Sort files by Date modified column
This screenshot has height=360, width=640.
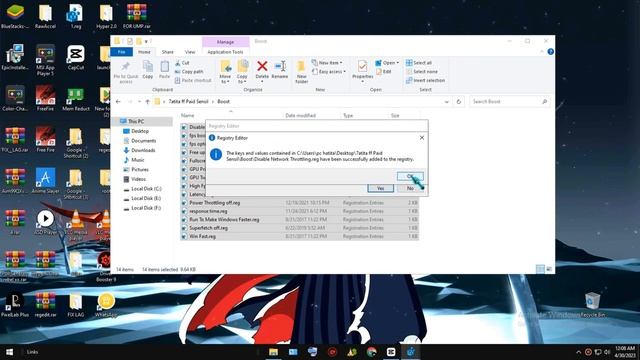coord(300,116)
